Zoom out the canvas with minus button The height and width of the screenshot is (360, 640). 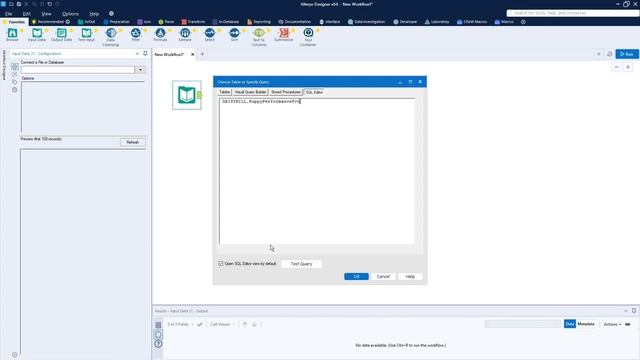pyautogui.click(x=616, y=67)
